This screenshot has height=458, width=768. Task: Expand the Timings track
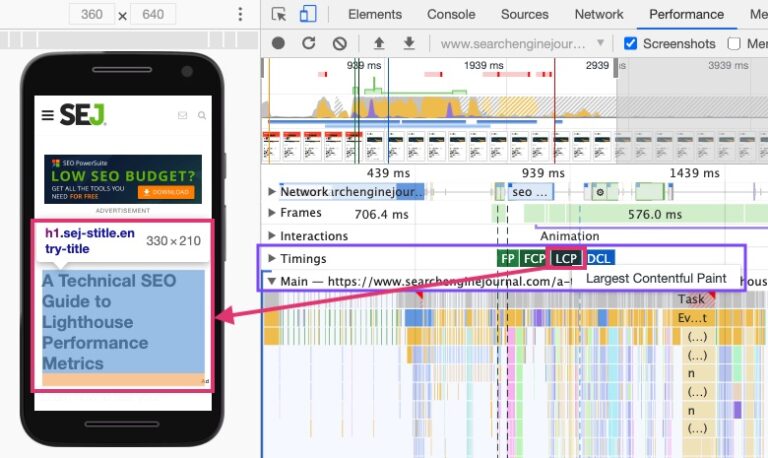pyautogui.click(x=272, y=258)
